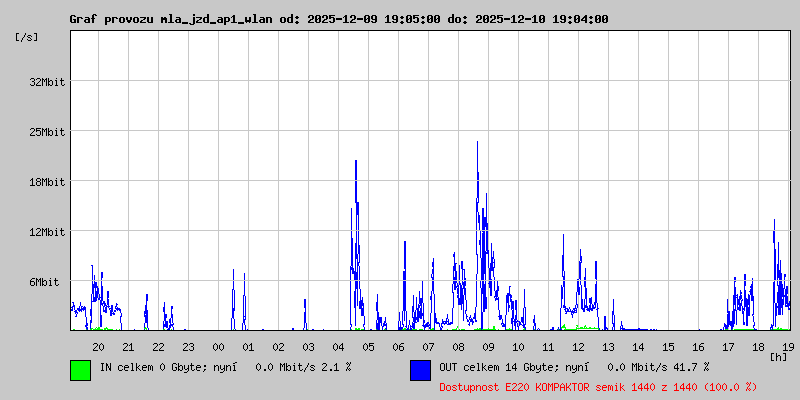Viewport: 800px width, 400px height.
Task: Click hour label 01 on x-axis
Action: point(248,347)
